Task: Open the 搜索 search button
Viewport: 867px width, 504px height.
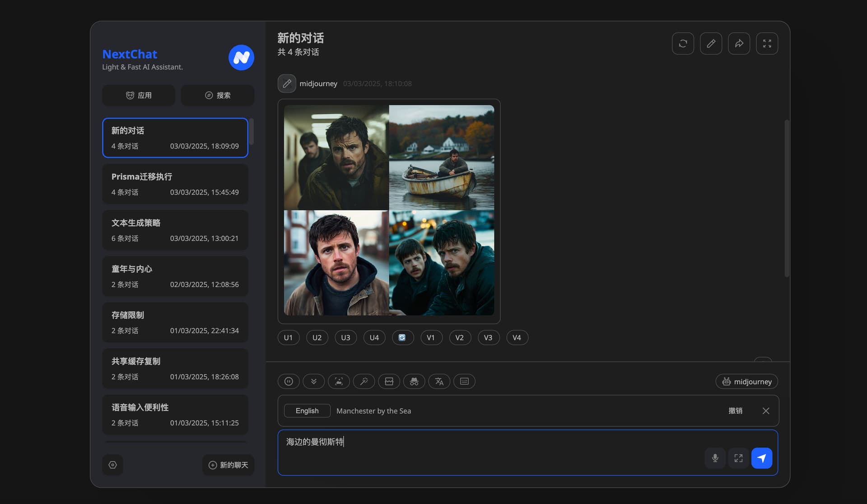Action: pyautogui.click(x=218, y=95)
